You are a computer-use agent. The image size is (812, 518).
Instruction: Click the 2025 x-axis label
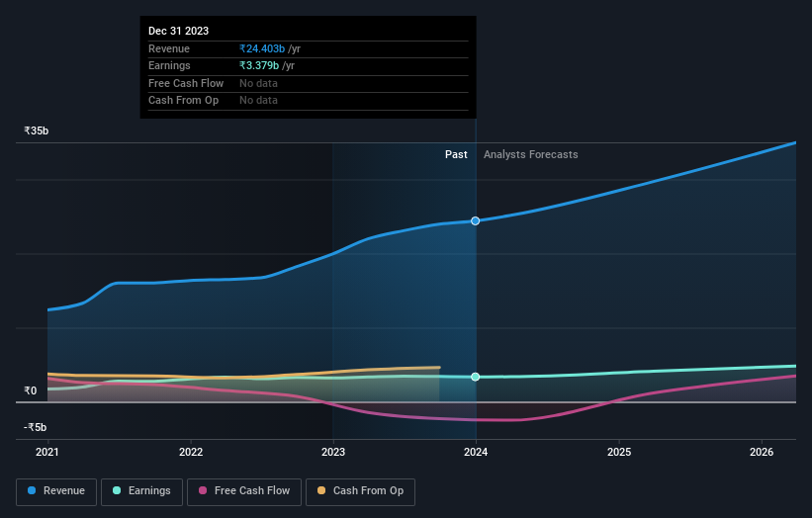click(619, 452)
